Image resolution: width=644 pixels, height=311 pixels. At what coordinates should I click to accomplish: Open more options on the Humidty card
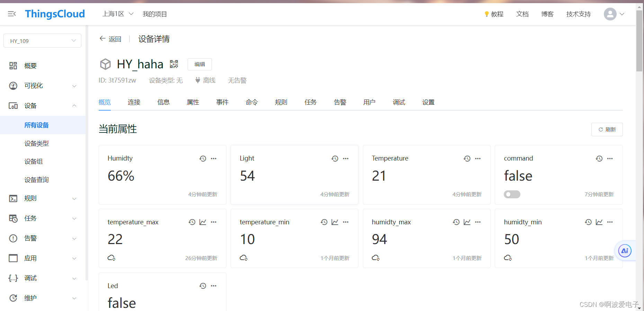[214, 158]
